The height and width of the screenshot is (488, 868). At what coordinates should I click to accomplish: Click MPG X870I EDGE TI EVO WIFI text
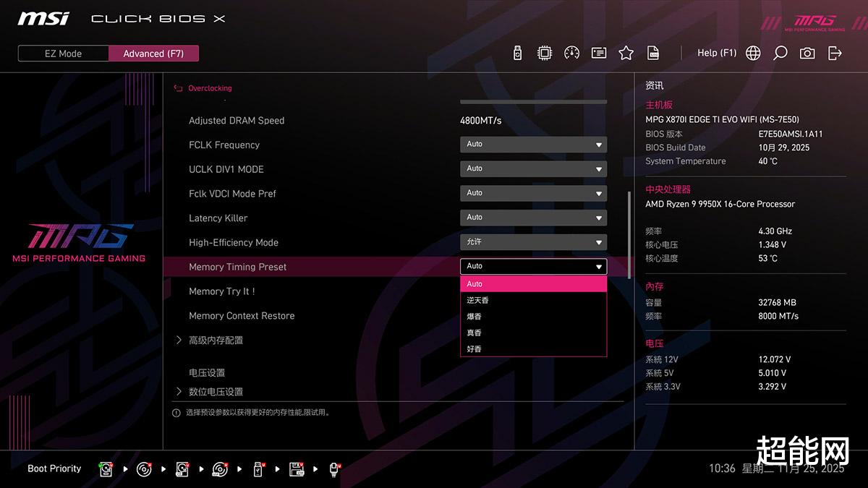click(722, 120)
